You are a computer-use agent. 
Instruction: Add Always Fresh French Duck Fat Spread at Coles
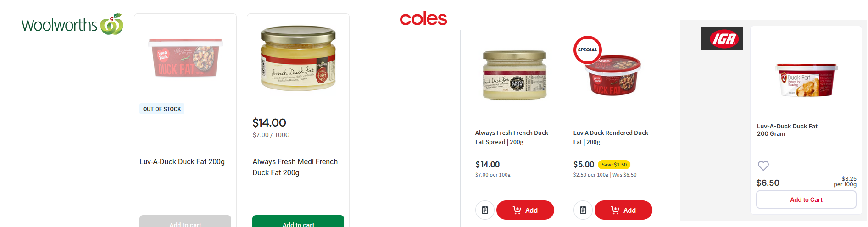[525, 210]
